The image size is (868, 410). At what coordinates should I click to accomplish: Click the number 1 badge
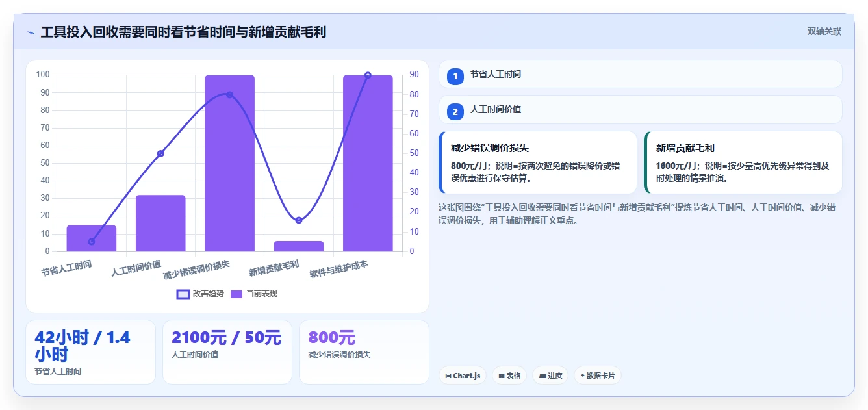(455, 76)
